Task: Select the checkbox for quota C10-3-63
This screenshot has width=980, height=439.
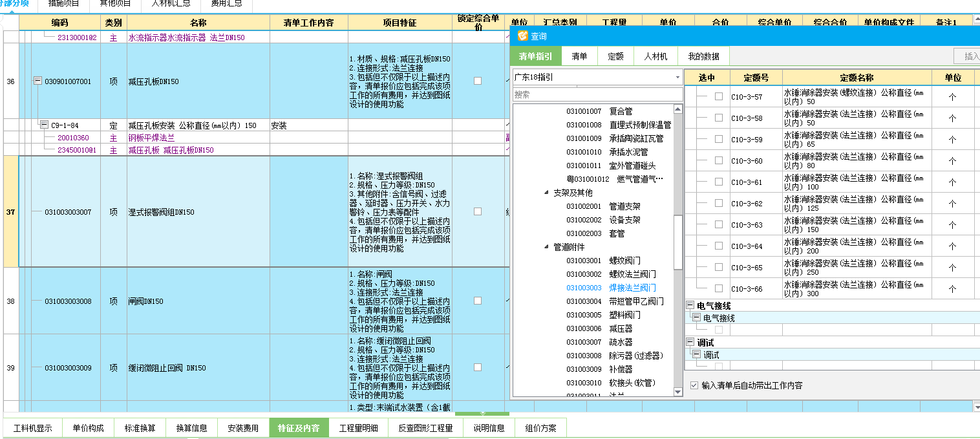Action: click(719, 224)
